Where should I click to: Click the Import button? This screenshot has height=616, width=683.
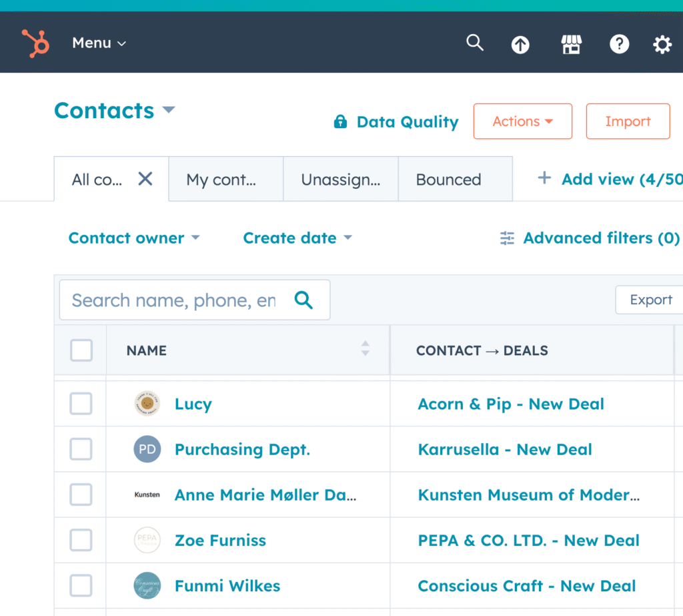(x=628, y=121)
